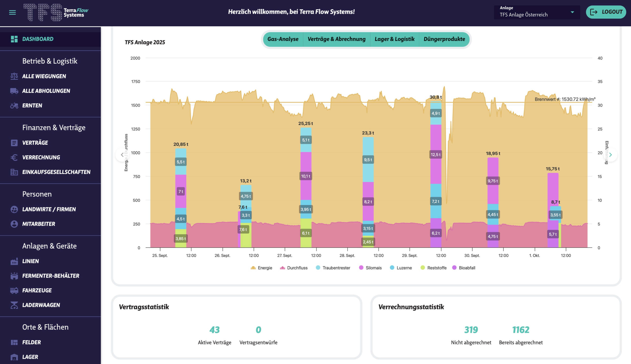This screenshot has width=631, height=364.
Task: Click the Laderwaagen icon in sidebar
Action: (14, 305)
